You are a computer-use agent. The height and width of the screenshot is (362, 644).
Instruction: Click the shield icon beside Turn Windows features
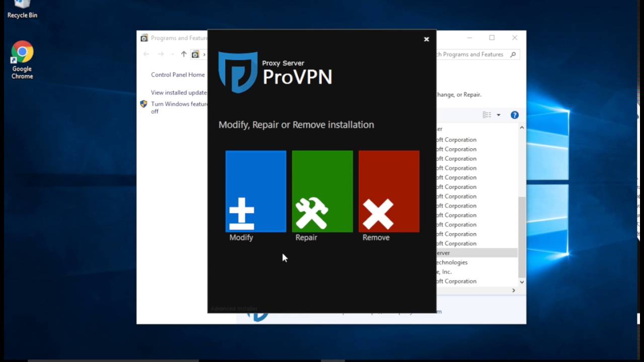coord(143,104)
